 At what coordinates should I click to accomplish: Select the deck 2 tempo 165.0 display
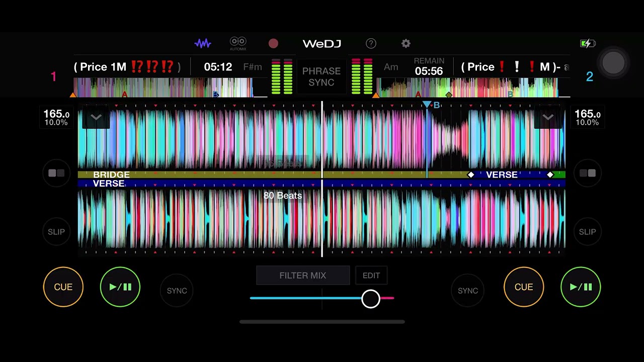(588, 118)
